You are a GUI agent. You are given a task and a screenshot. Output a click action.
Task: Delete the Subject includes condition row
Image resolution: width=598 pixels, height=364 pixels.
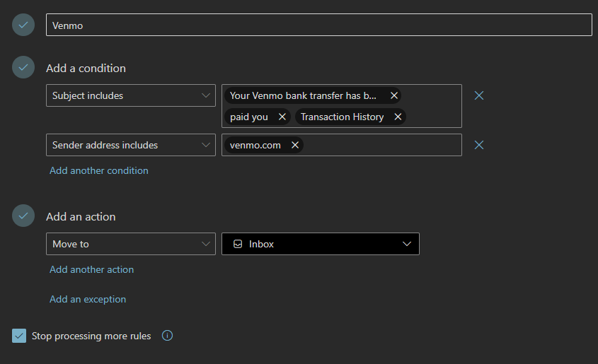pyautogui.click(x=479, y=95)
